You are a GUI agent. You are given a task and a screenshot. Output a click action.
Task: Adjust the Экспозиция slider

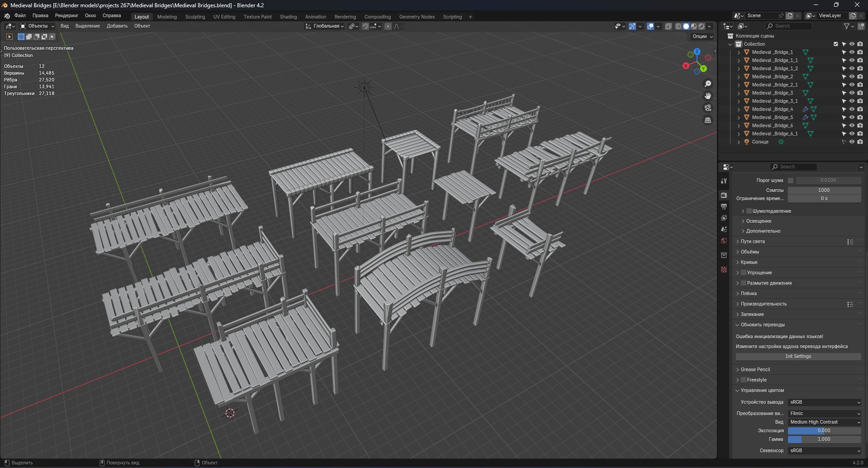tap(824, 430)
